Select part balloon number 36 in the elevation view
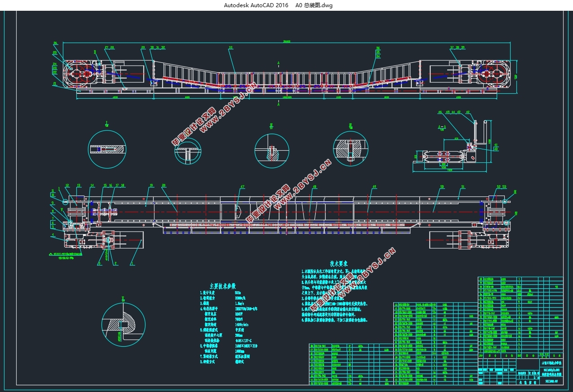Image resolution: width=573 pixels, height=392 pixels. 378,48
